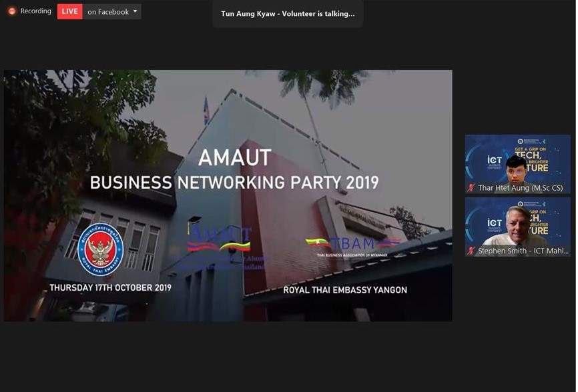Image resolution: width=578 pixels, height=392 pixels.
Task: Click the ROYAL THAI EMBASSY YANGON caption
Action: click(345, 290)
